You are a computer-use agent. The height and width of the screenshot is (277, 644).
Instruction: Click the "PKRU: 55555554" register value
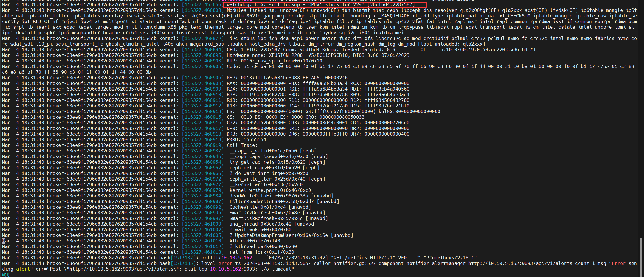coord(246,139)
